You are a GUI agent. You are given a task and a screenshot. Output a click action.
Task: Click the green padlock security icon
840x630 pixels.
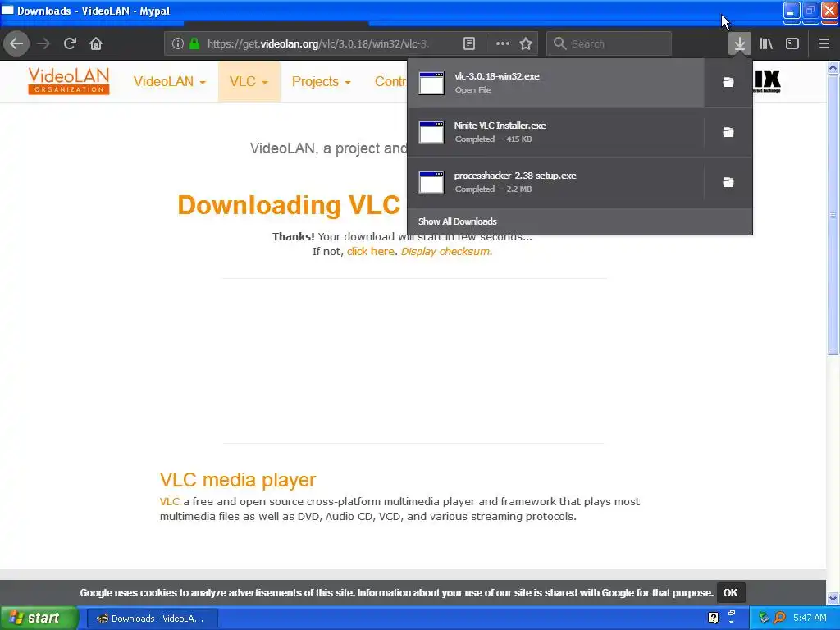(194, 43)
